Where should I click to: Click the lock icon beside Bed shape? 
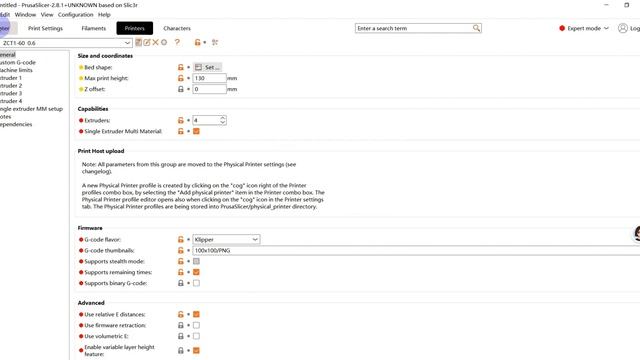click(181, 67)
